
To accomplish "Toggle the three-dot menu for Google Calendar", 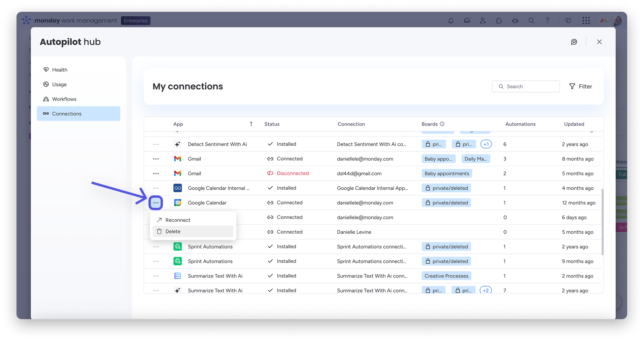I will 156,203.
